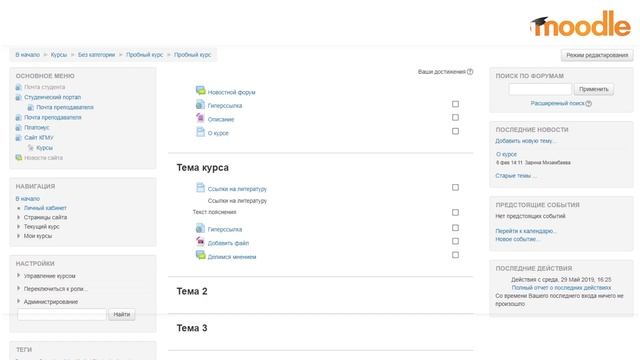
Task: Click the О курсе page icon in course
Action: pyautogui.click(x=200, y=132)
